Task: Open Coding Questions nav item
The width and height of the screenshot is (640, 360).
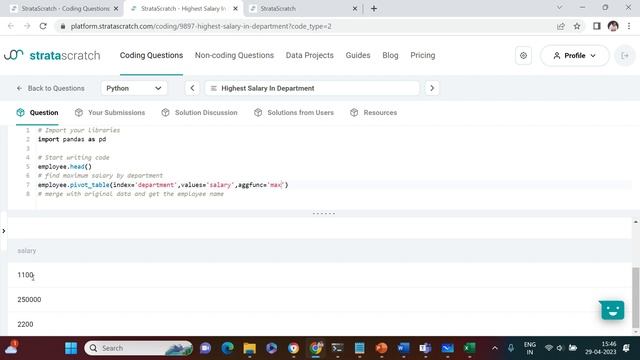Action: point(151,56)
